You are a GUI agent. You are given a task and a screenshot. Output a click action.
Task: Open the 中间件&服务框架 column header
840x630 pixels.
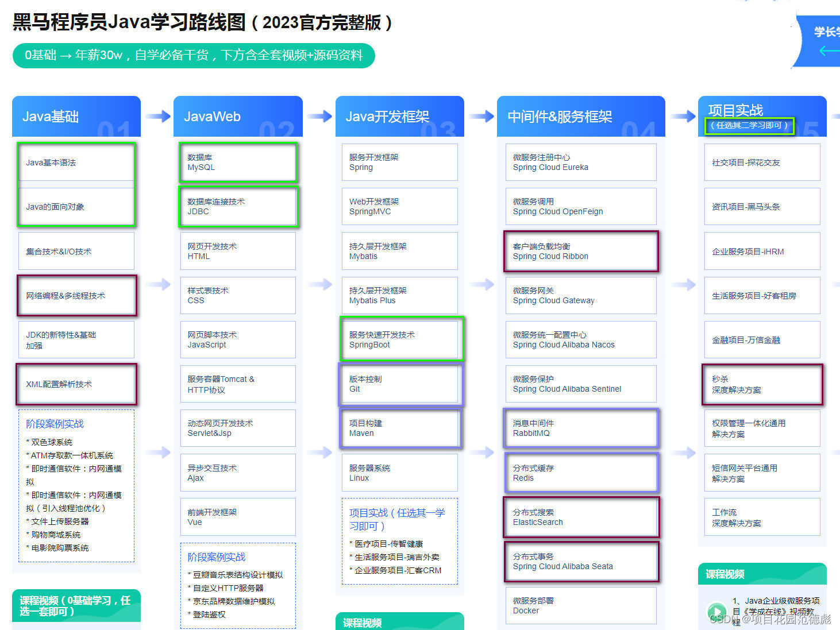tap(581, 116)
